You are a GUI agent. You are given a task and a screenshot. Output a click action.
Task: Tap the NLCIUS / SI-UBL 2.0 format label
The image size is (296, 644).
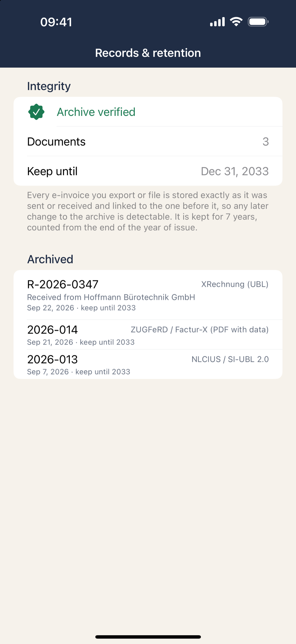(230, 359)
